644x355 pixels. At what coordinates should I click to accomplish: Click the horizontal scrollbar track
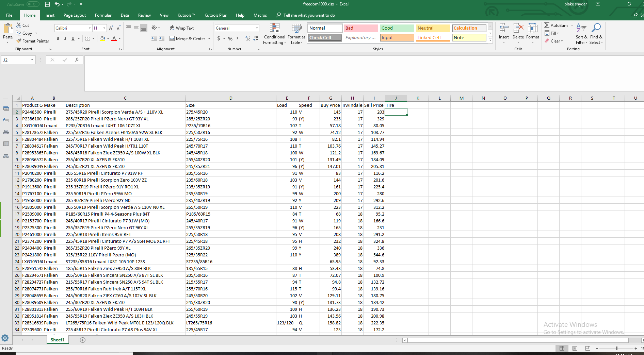(x=518, y=340)
